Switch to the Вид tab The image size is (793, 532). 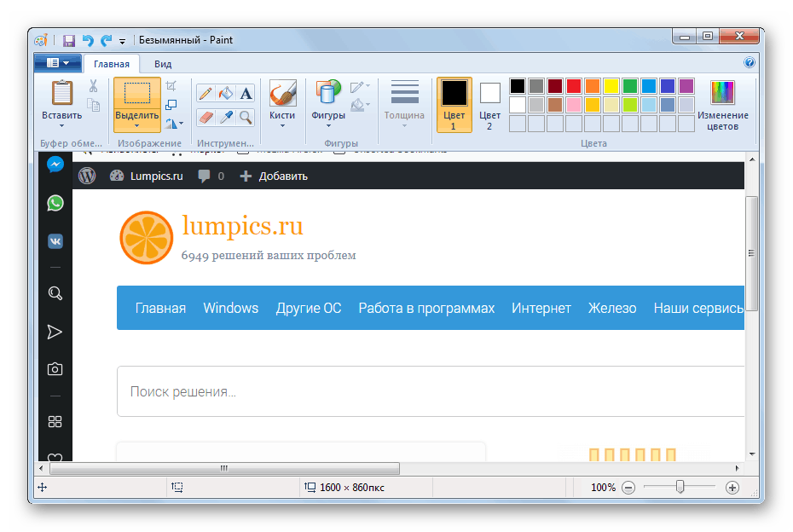pyautogui.click(x=162, y=63)
